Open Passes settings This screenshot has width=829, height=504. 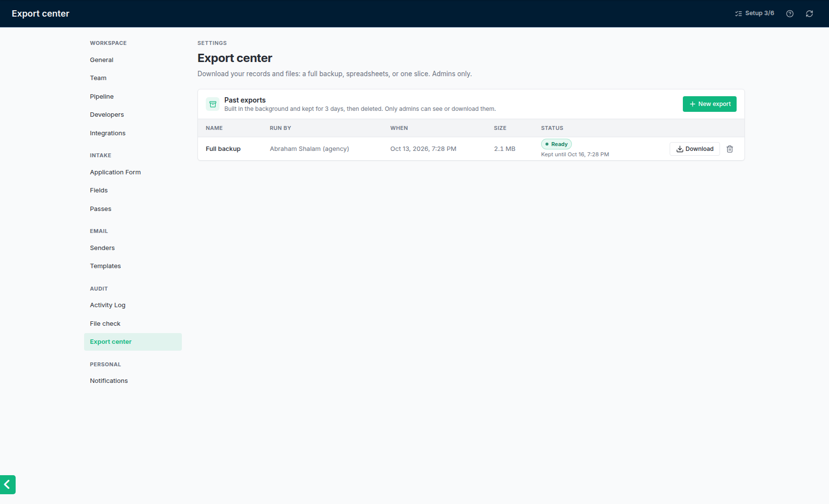point(133,209)
